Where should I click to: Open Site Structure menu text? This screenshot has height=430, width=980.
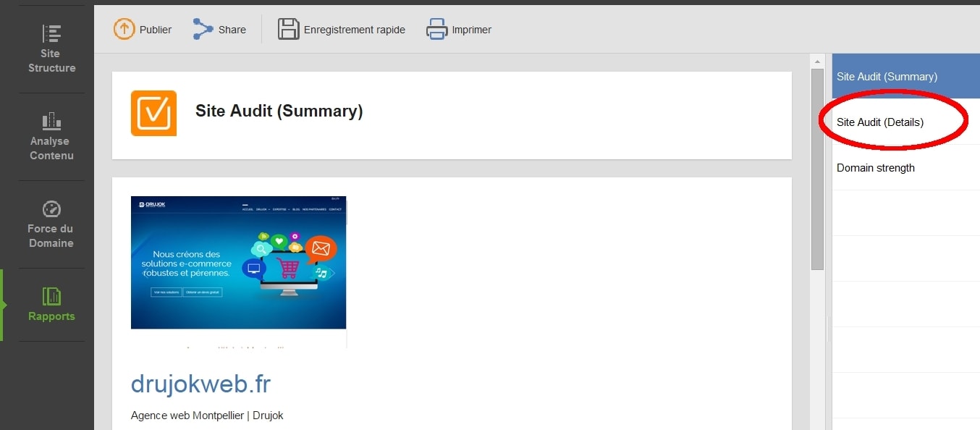coord(52,61)
